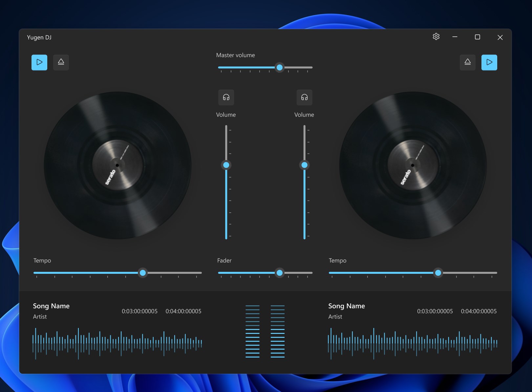532x392 pixels.
Task: Toggle headphone cue for right deck
Action: tap(305, 98)
